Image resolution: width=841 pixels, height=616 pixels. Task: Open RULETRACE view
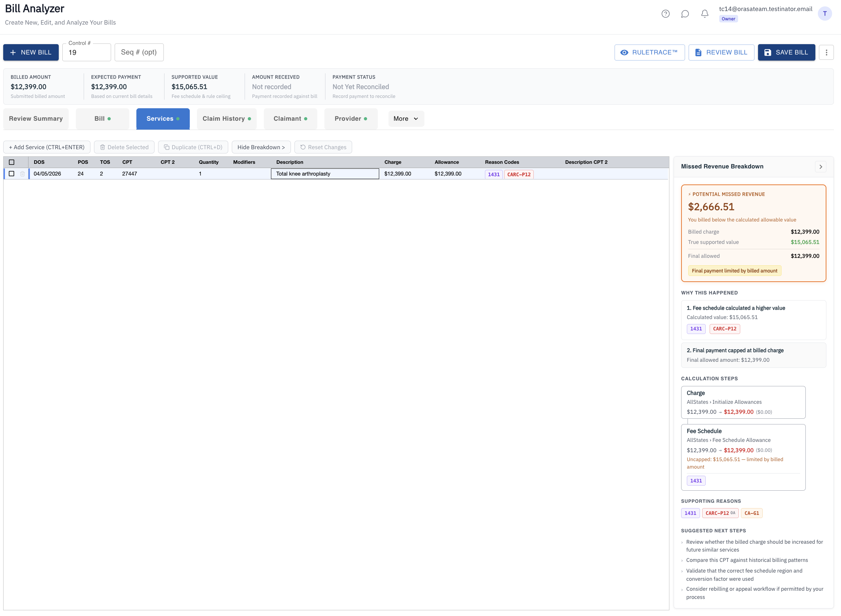pos(649,52)
